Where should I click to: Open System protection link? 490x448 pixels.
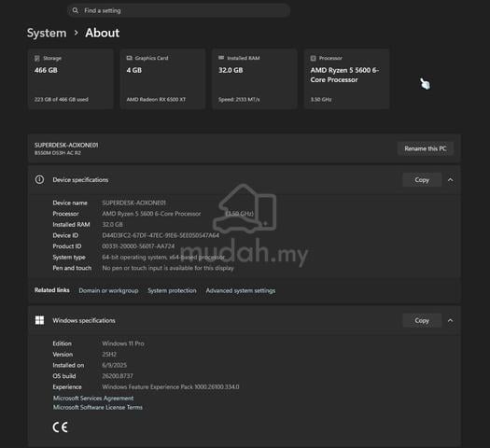[x=172, y=290]
